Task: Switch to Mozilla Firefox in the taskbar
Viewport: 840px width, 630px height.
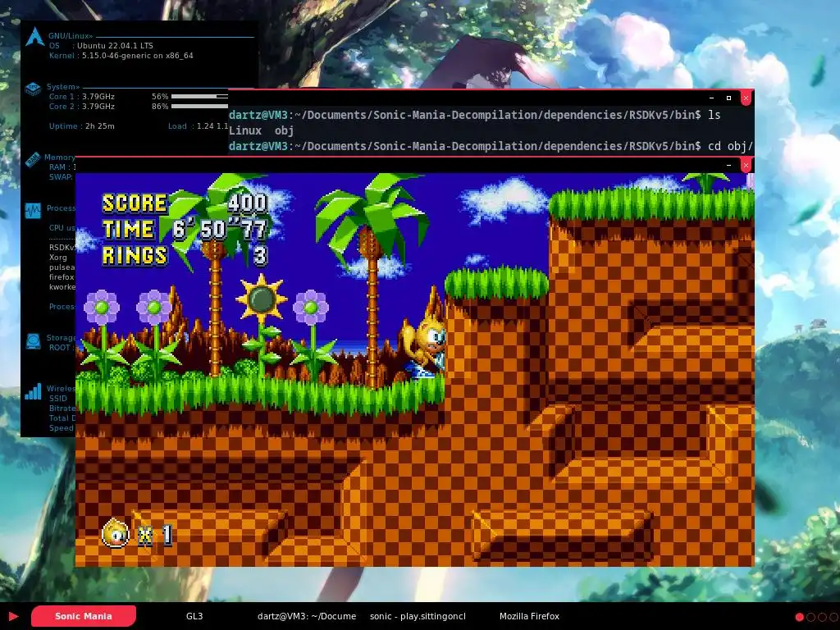Action: [x=529, y=616]
